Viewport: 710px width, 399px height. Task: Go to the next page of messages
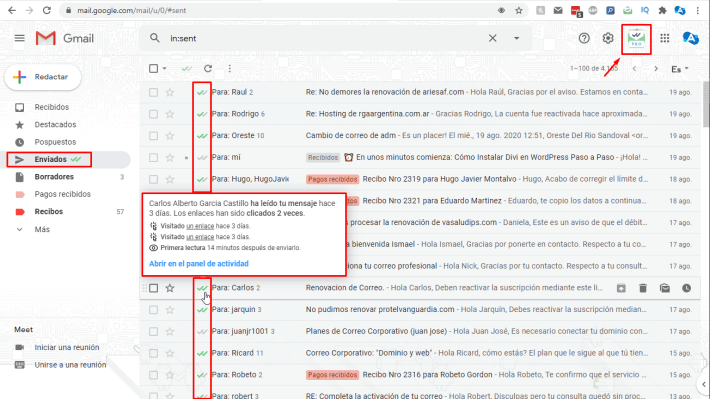coord(656,69)
